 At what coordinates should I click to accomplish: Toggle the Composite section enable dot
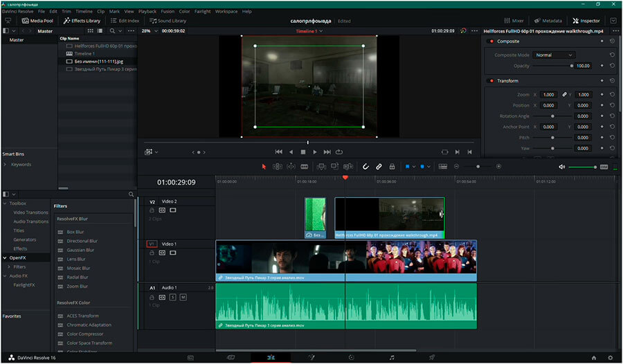click(492, 42)
